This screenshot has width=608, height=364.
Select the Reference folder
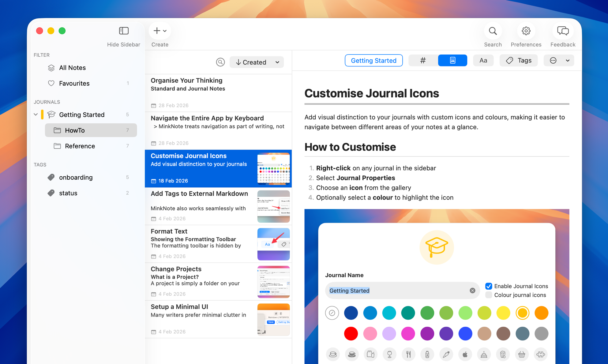80,146
